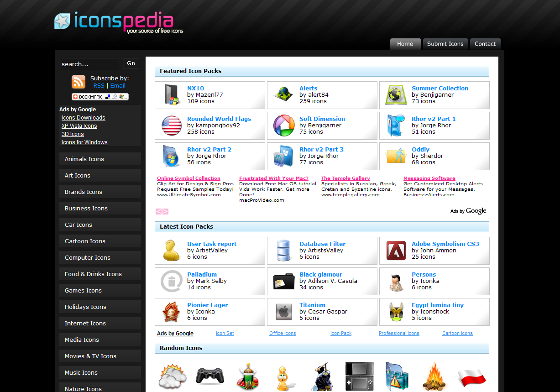Open the Black glamour folder icon

coord(284,282)
